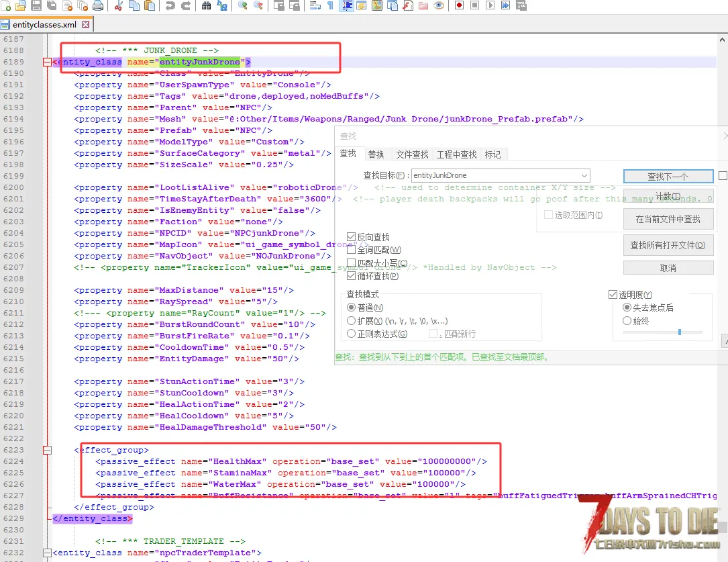Click the Zoom In magnifier icon
This screenshot has width=728, height=562.
242,6
